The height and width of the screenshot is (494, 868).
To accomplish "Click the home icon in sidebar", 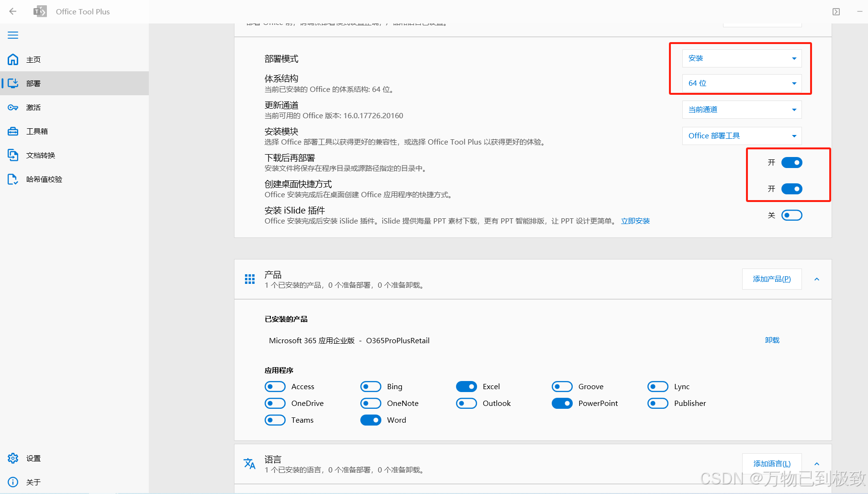I will click(x=13, y=59).
